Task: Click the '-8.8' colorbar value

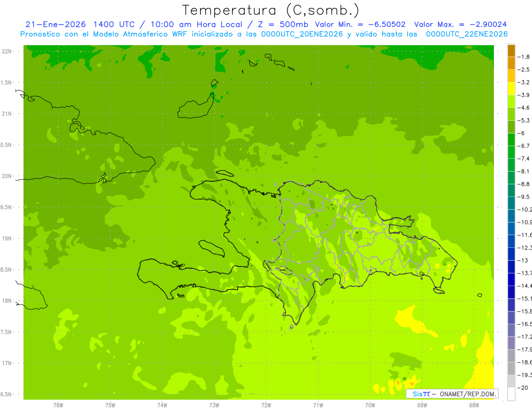Action: [524, 184]
